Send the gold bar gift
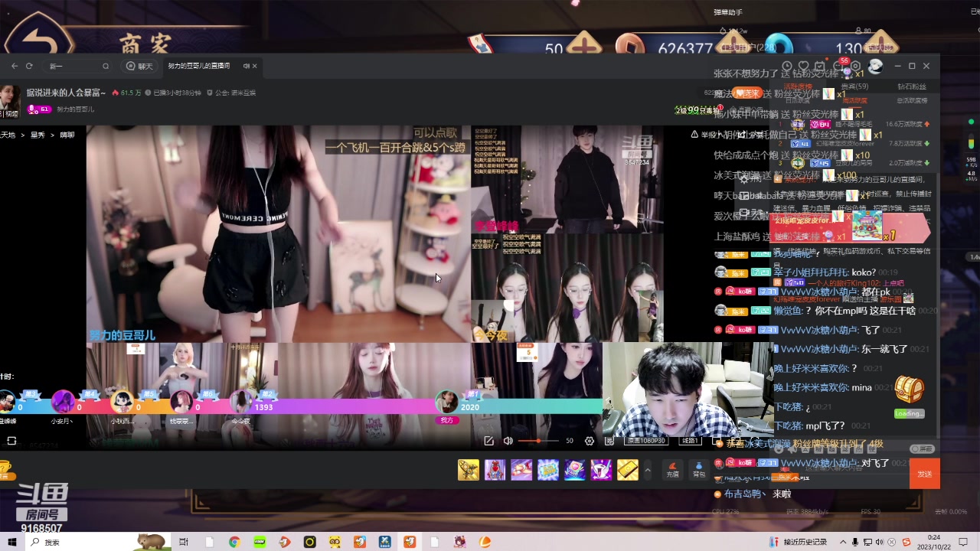This screenshot has width=980, height=551. [628, 470]
